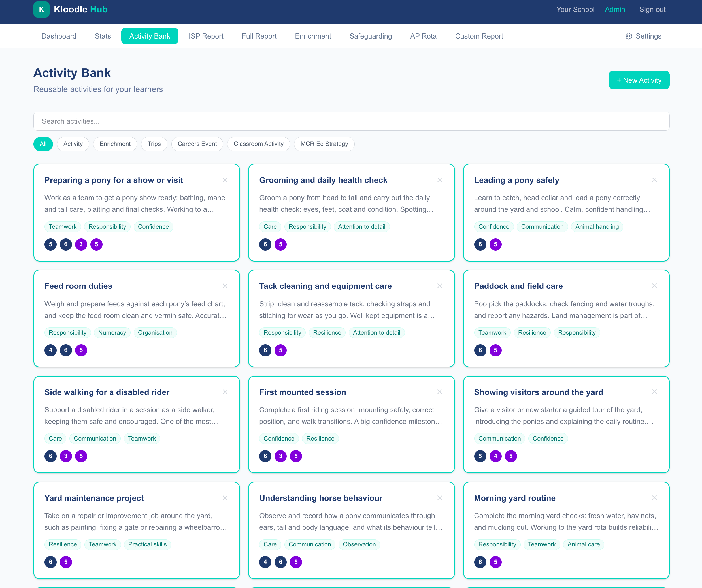
Task: Click the New Activity button
Action: click(639, 80)
